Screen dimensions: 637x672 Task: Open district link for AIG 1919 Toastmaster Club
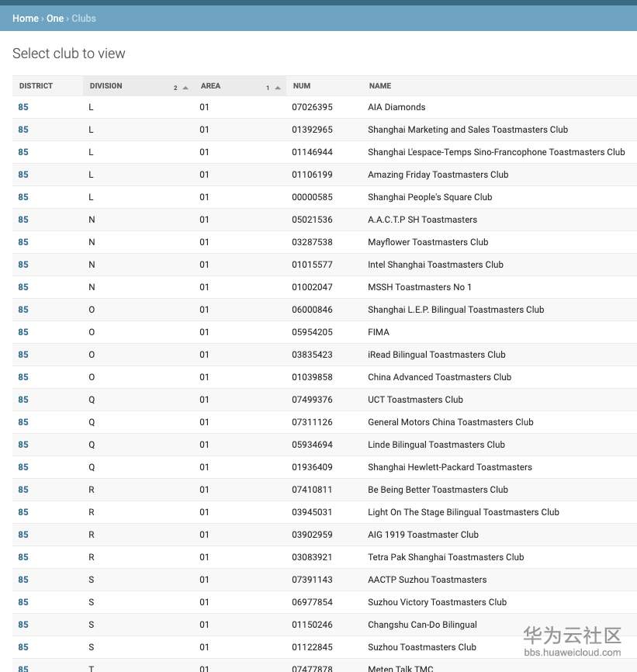pos(23,535)
